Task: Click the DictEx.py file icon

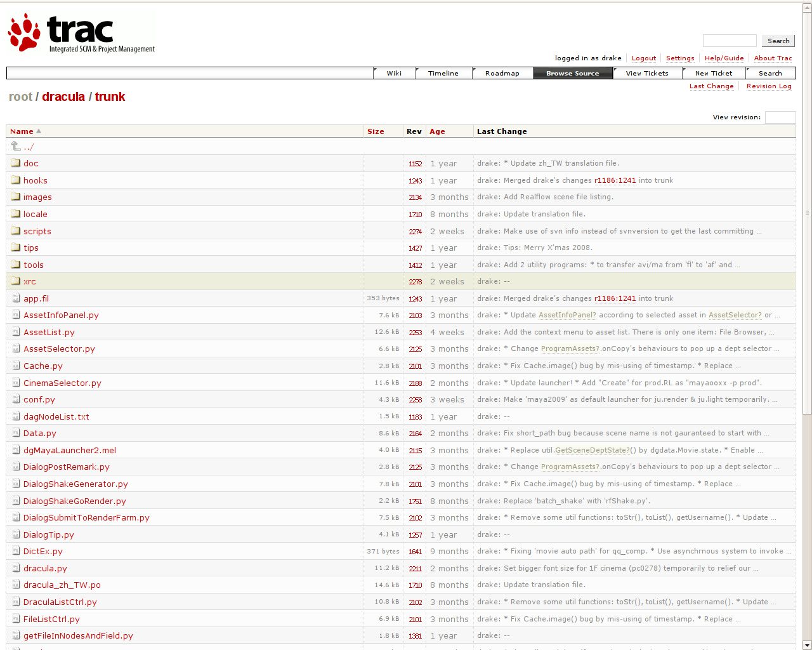Action: (16, 551)
